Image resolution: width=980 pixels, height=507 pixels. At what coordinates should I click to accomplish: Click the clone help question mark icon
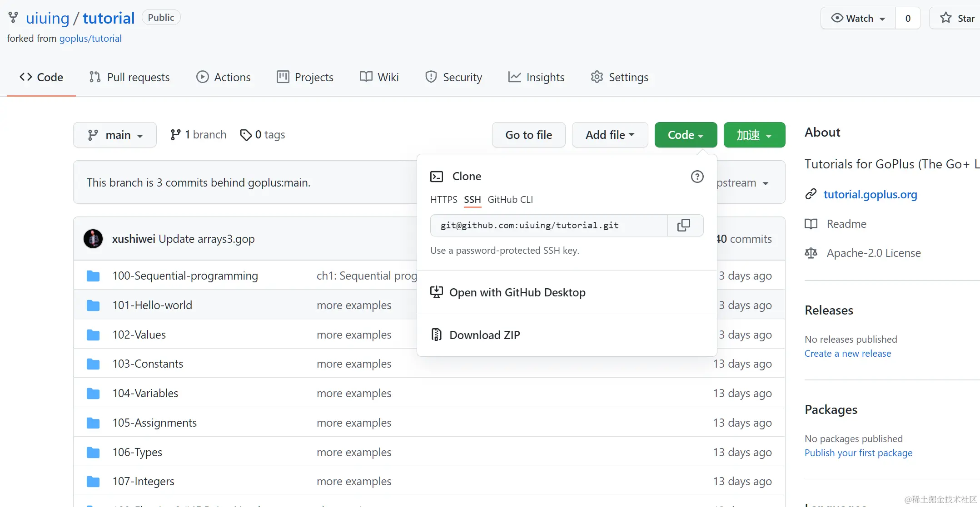(697, 177)
